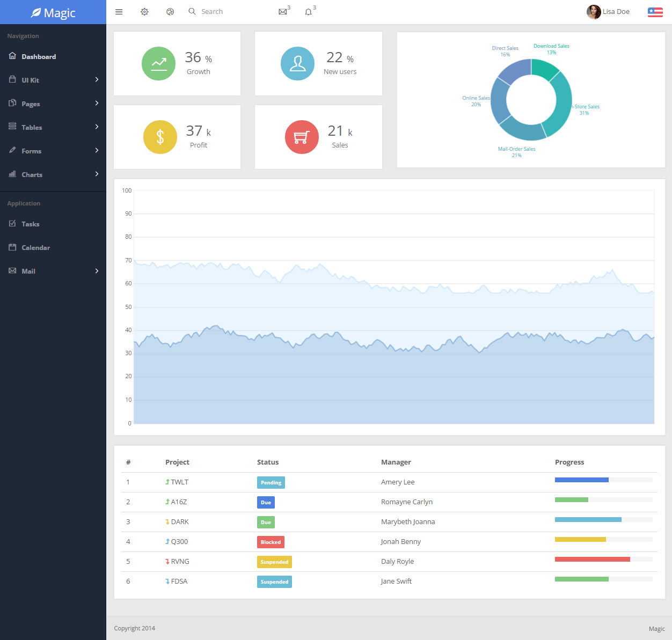
Task: Open the settings gear icon in top bar
Action: pyautogui.click(x=144, y=12)
